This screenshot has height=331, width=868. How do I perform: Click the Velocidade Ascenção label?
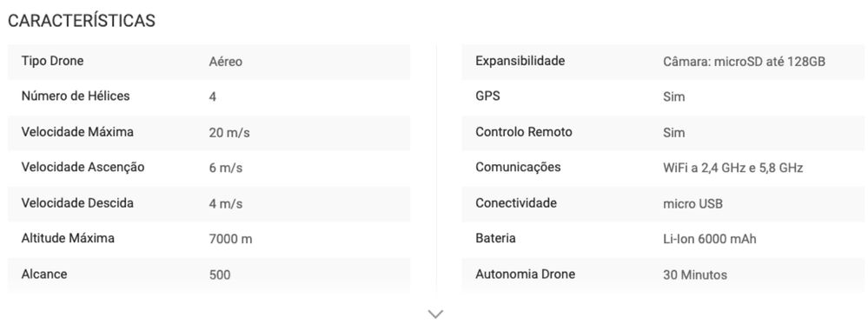coord(83,168)
